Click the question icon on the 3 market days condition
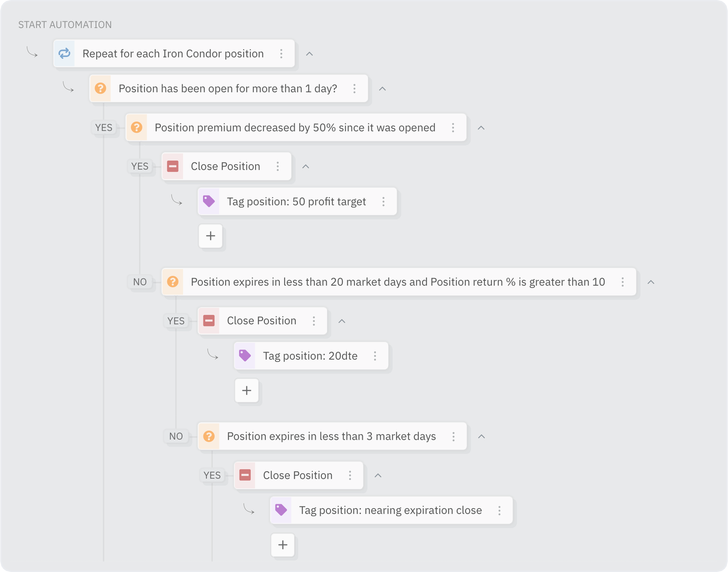Image resolution: width=728 pixels, height=572 pixels. [210, 436]
